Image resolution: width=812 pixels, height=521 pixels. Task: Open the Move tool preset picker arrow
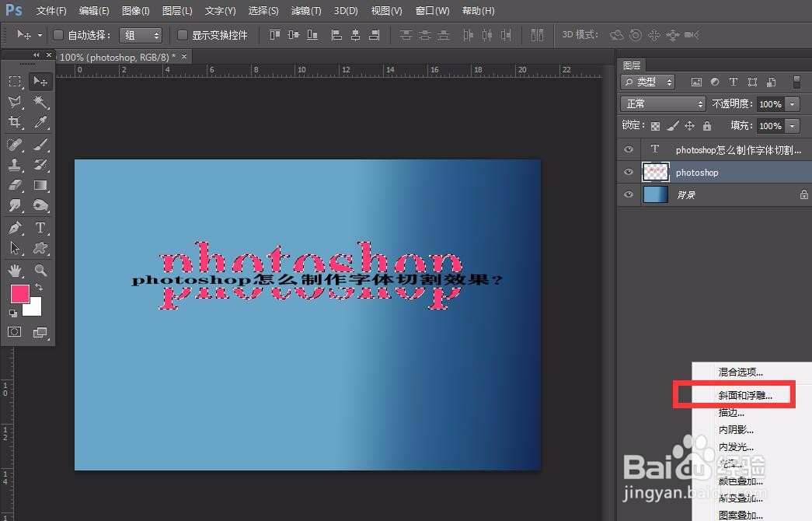coord(40,35)
